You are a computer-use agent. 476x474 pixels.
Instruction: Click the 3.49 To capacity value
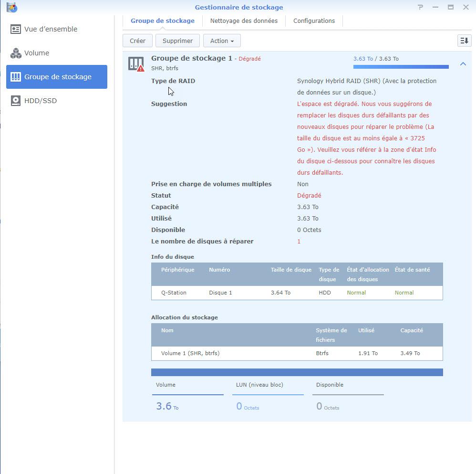(410, 353)
